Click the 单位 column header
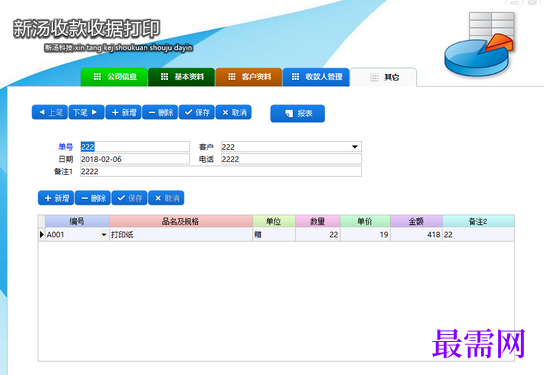Viewport: 544px width, 375px height. [x=274, y=221]
